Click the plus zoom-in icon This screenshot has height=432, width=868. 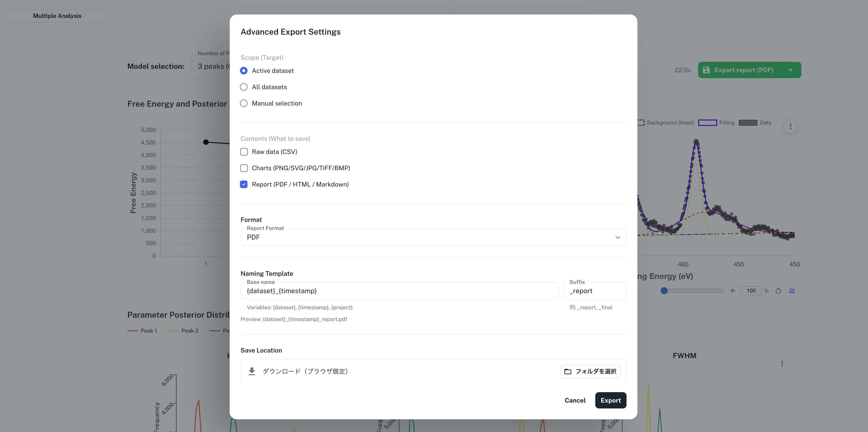[x=732, y=291]
